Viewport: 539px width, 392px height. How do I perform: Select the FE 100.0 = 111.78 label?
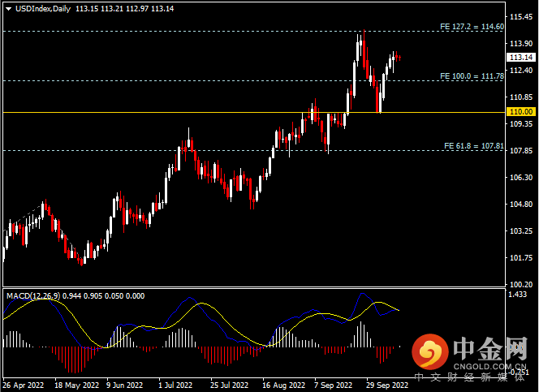point(472,76)
